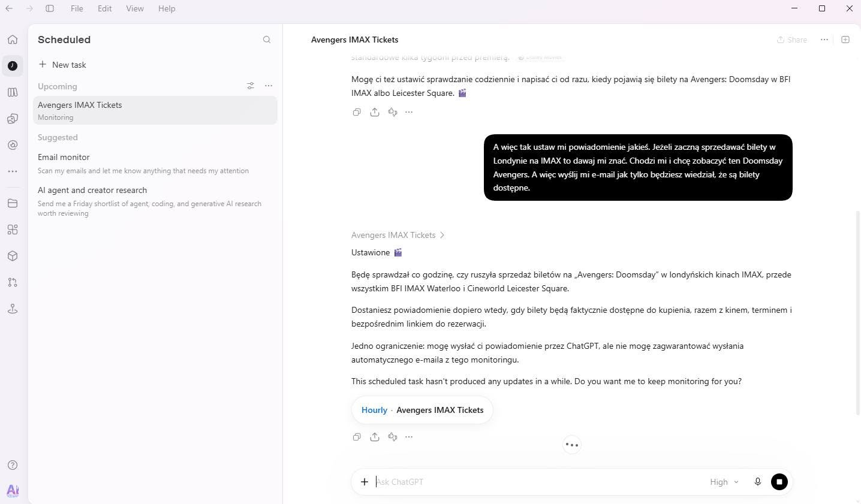
Task: Open the View menu
Action: coord(135,8)
